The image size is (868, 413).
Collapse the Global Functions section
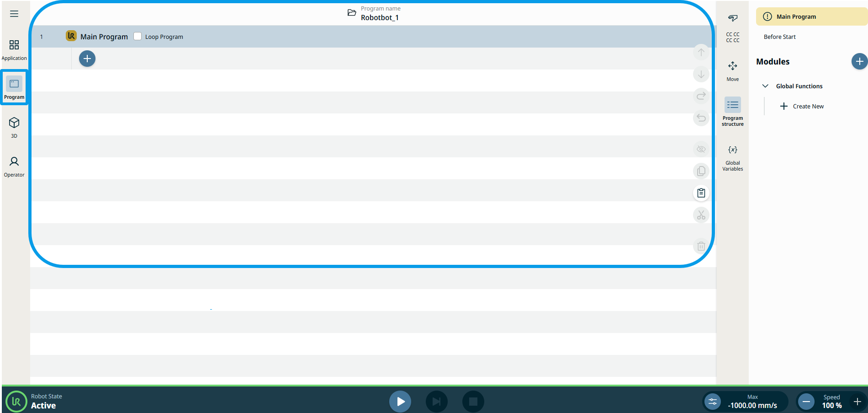tap(765, 86)
